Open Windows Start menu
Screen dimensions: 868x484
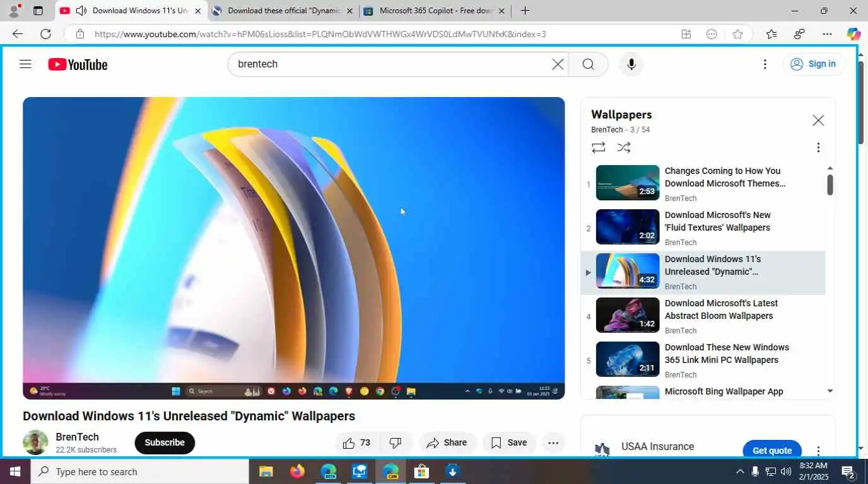coord(15,471)
